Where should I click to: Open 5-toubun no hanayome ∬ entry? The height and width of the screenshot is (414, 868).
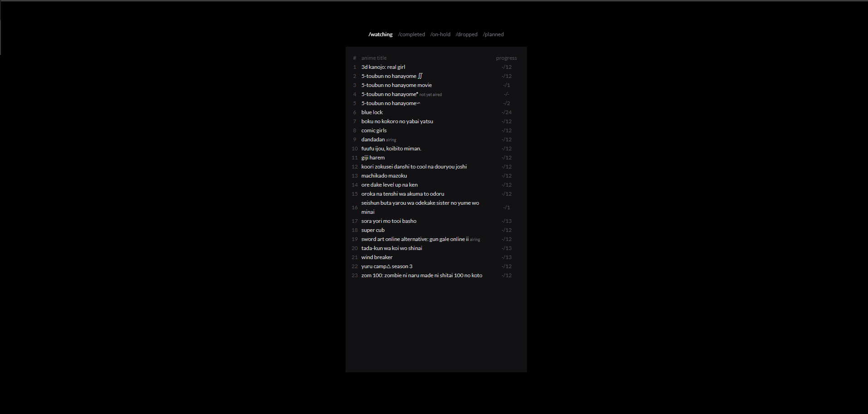click(x=392, y=76)
